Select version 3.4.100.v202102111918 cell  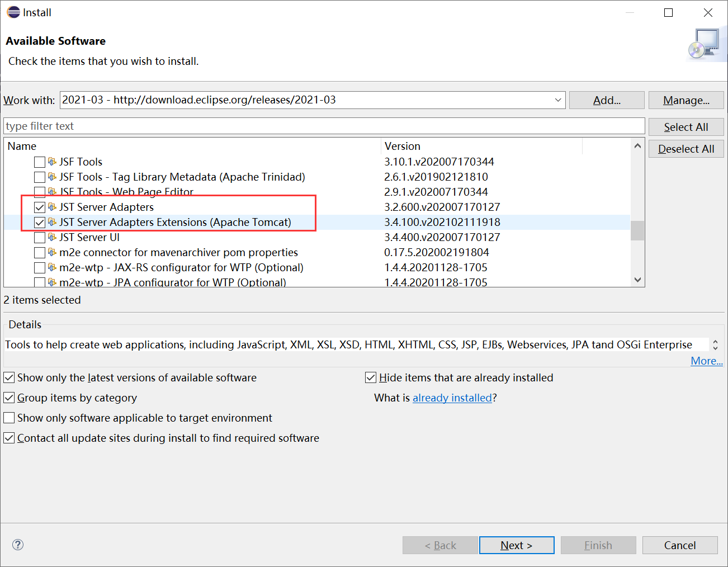[442, 222]
